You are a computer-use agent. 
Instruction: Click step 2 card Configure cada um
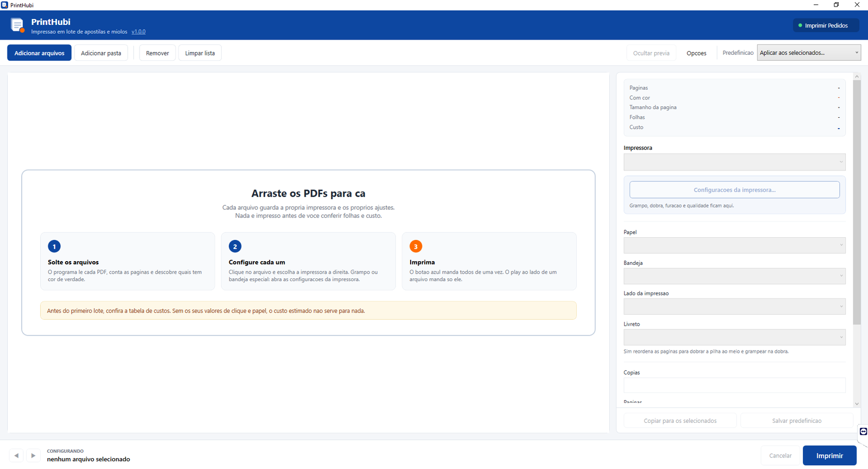click(x=308, y=261)
